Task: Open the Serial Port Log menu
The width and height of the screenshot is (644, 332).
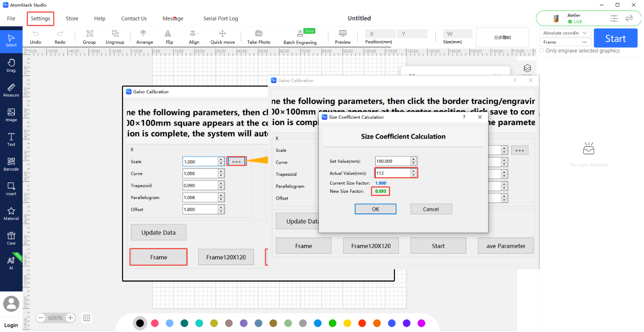Action: coord(221,19)
